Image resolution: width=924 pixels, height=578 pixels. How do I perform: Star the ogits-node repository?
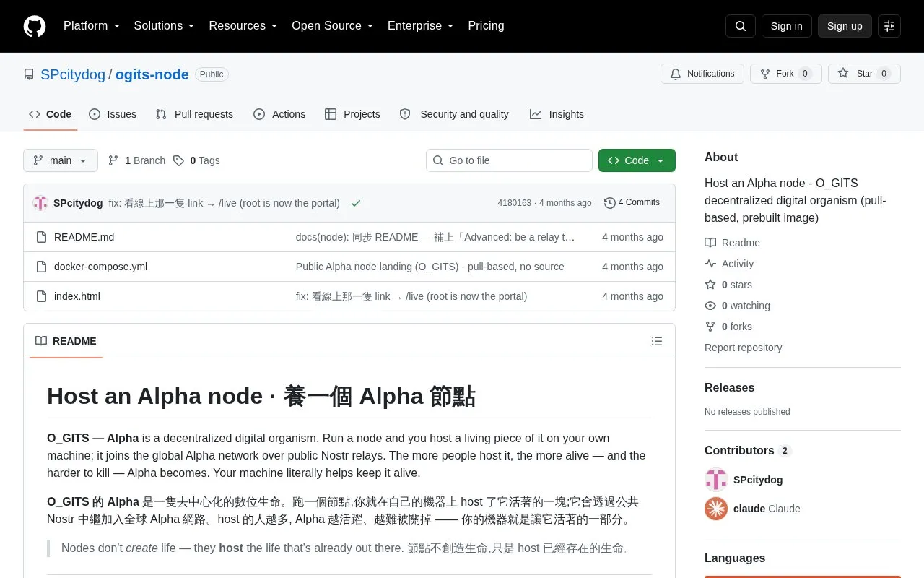pyautogui.click(x=864, y=74)
